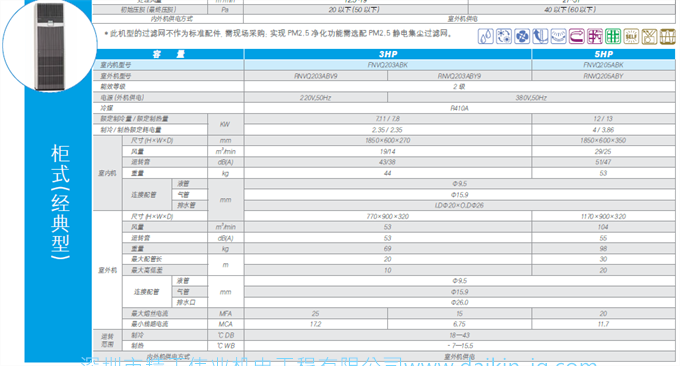Screen dimensions: 680x366
Task: Select the 5HP column header
Action: 603,54
